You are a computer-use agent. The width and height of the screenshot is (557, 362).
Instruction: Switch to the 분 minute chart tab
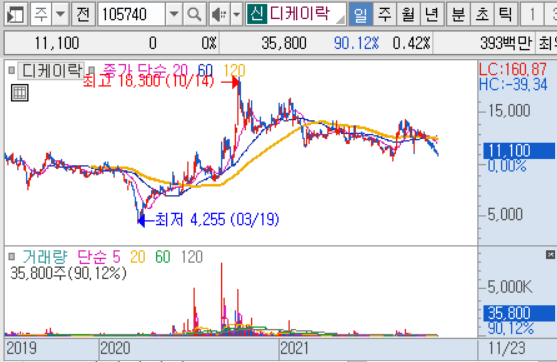click(x=458, y=14)
